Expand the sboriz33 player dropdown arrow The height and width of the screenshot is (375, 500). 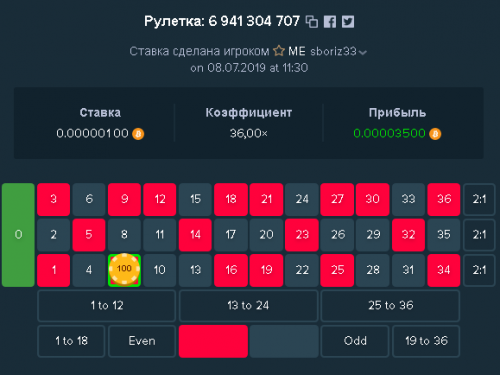(363, 52)
